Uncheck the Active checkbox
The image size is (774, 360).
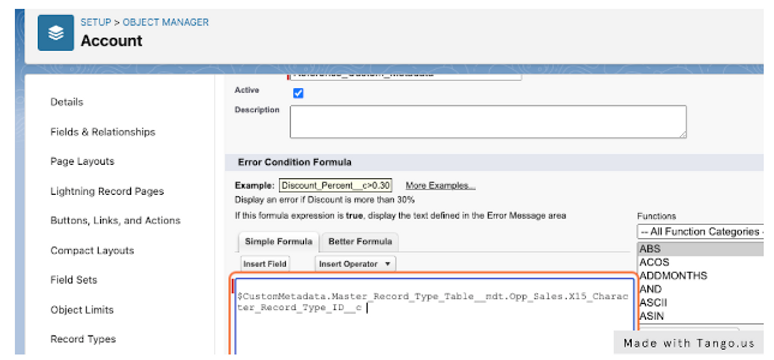(x=298, y=93)
